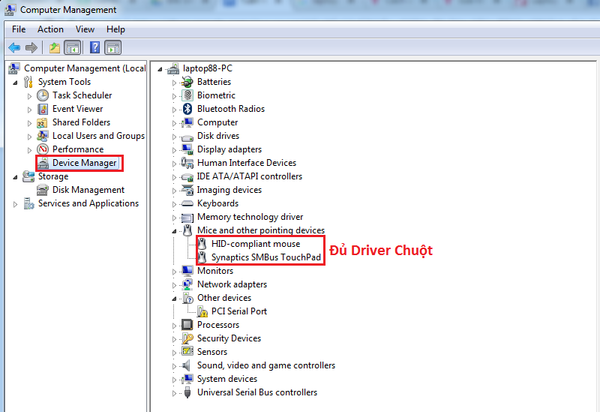Viewport: 600px width, 412px height.
Task: Click the blue Help question mark icon
Action: (95, 47)
